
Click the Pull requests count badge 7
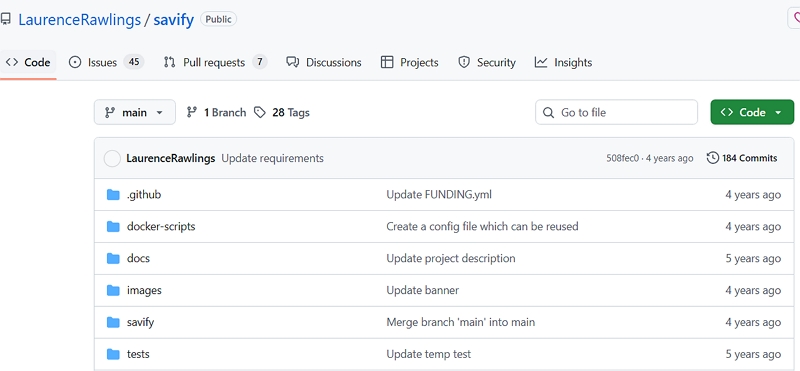pyautogui.click(x=260, y=62)
